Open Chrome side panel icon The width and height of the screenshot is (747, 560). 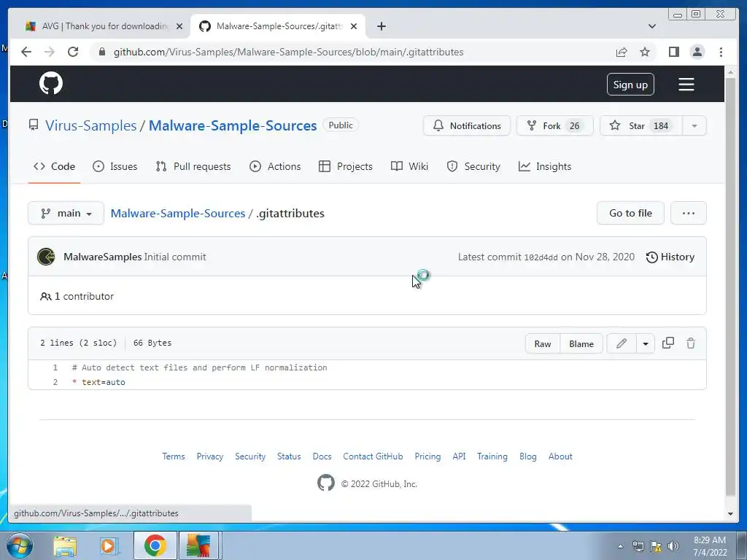[673, 52]
